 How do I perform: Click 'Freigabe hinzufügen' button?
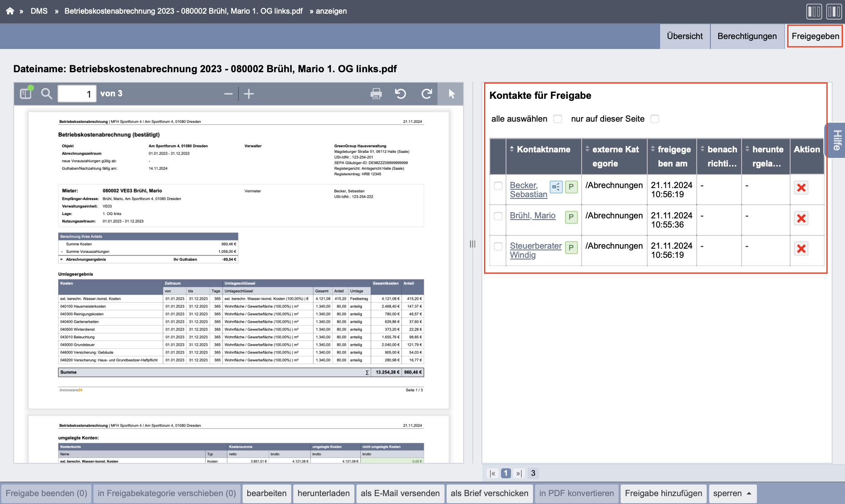663,494
